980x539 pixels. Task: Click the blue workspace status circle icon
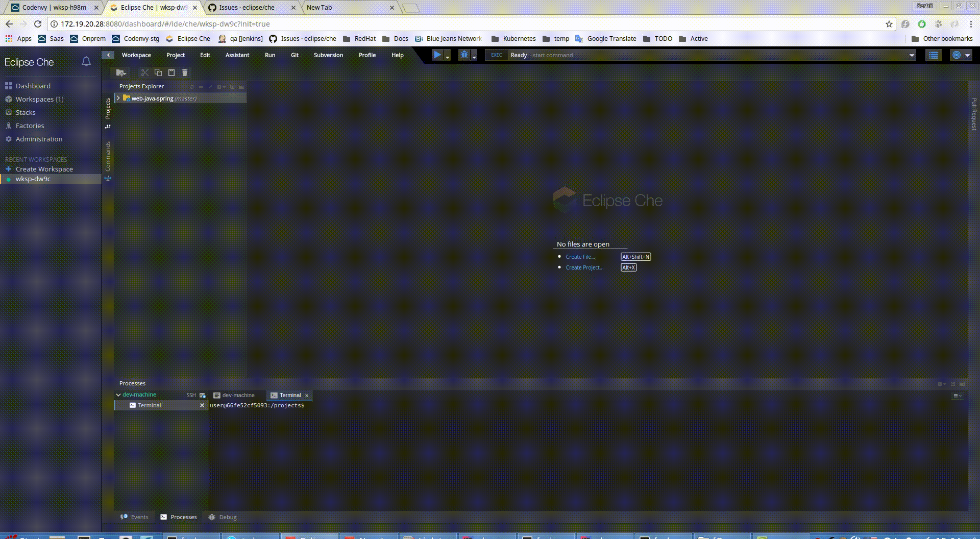(957, 55)
